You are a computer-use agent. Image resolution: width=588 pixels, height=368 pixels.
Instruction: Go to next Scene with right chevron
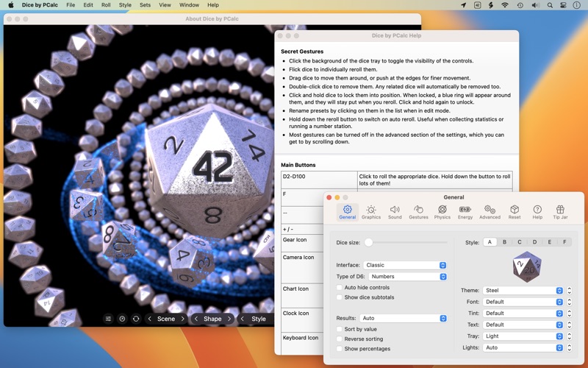click(x=182, y=319)
